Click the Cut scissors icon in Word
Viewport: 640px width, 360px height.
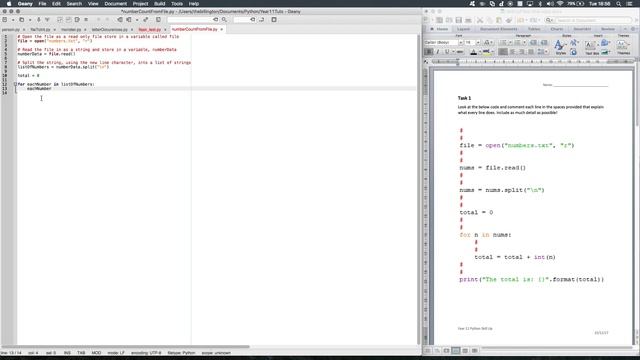point(480,20)
